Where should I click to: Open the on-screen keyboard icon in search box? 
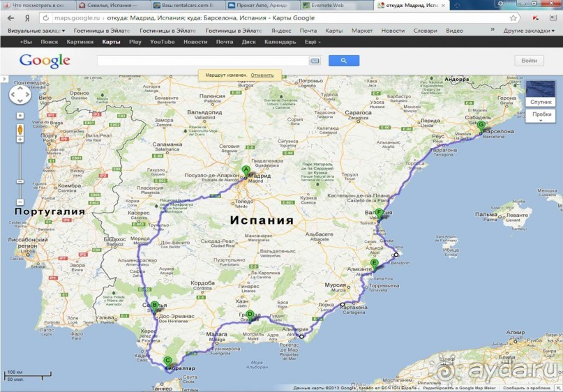[x=315, y=61]
